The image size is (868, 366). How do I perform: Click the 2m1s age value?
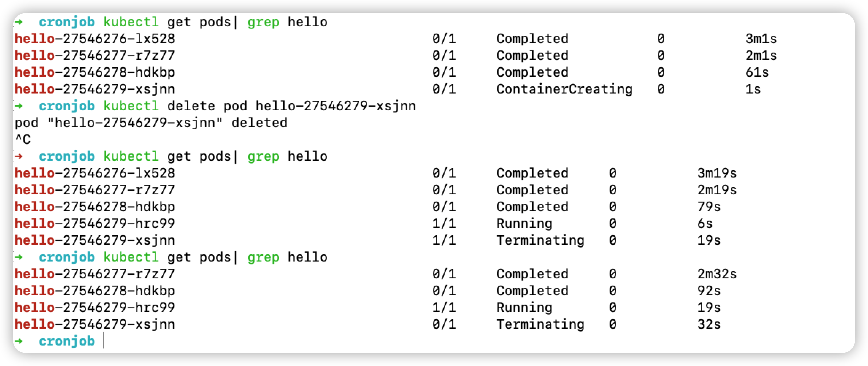(761, 56)
